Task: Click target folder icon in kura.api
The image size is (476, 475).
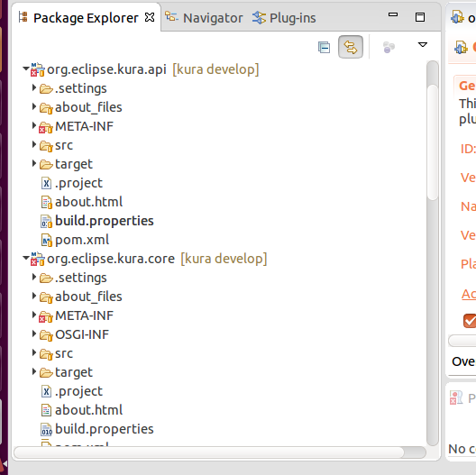Action: point(46,164)
